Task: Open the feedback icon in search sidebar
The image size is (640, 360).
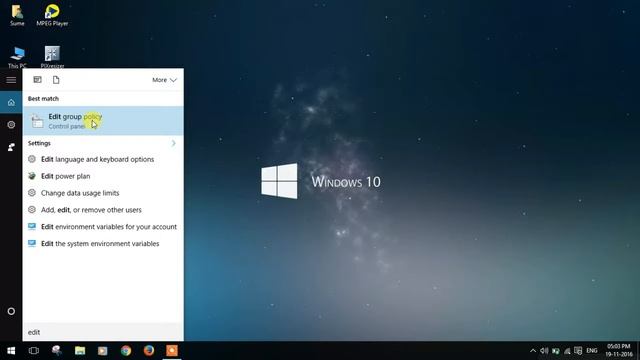Action: point(11,147)
